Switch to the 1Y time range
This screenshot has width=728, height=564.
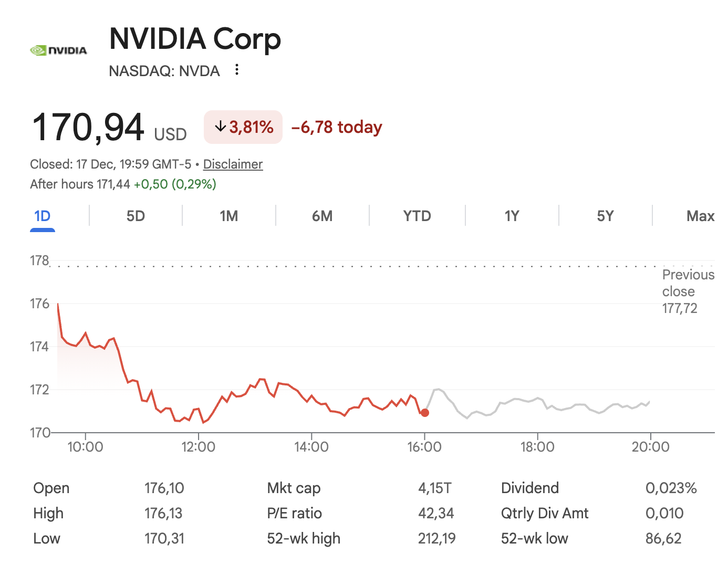(512, 216)
